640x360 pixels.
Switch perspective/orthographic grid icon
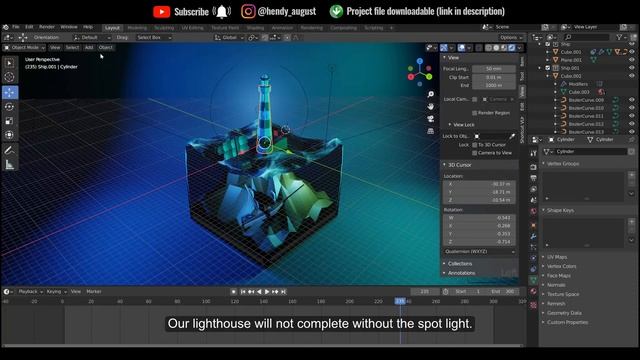[x=431, y=131]
